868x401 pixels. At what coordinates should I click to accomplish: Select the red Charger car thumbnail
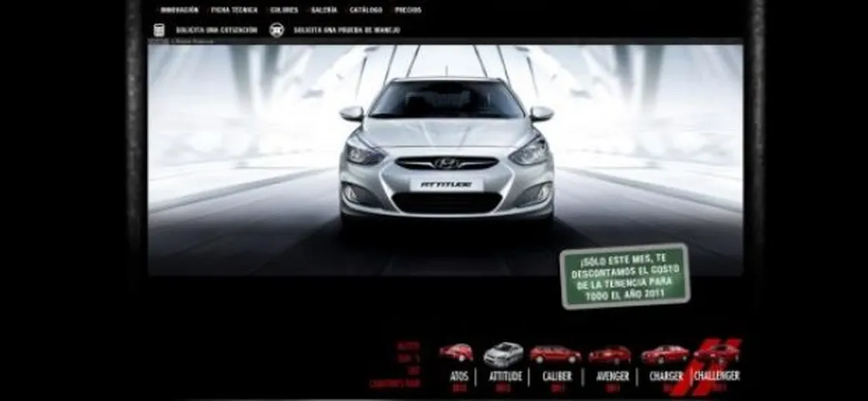point(665,354)
